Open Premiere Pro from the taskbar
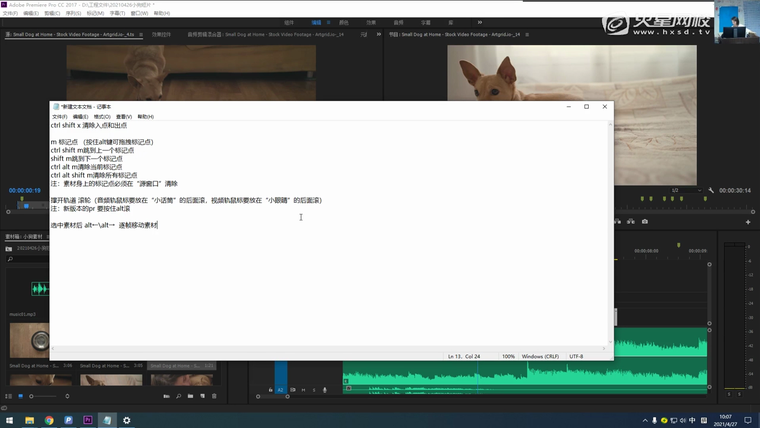This screenshot has width=760, height=428. [88, 420]
